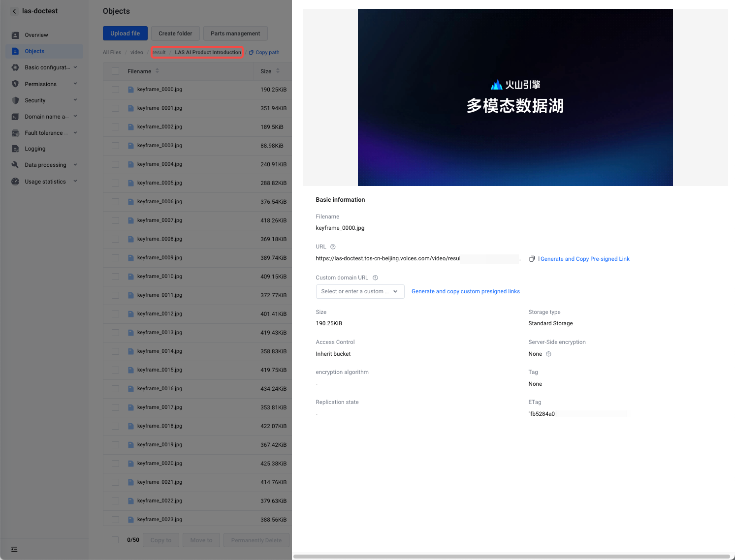Image resolution: width=735 pixels, height=560 pixels.
Task: Expand the Fault tolerance menu
Action: coord(75,132)
